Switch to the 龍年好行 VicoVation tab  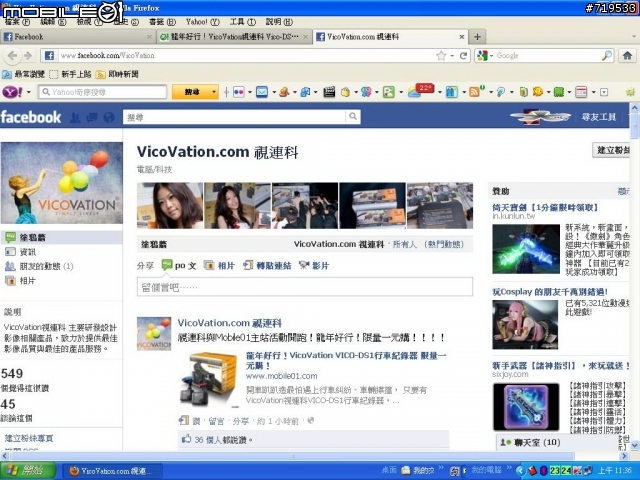click(234, 37)
